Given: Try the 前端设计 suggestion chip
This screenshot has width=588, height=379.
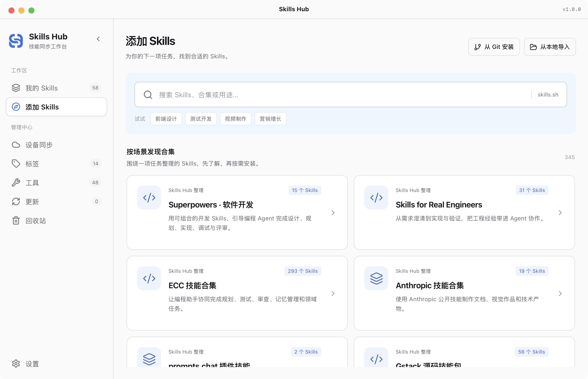Looking at the screenshot, I should (166, 119).
